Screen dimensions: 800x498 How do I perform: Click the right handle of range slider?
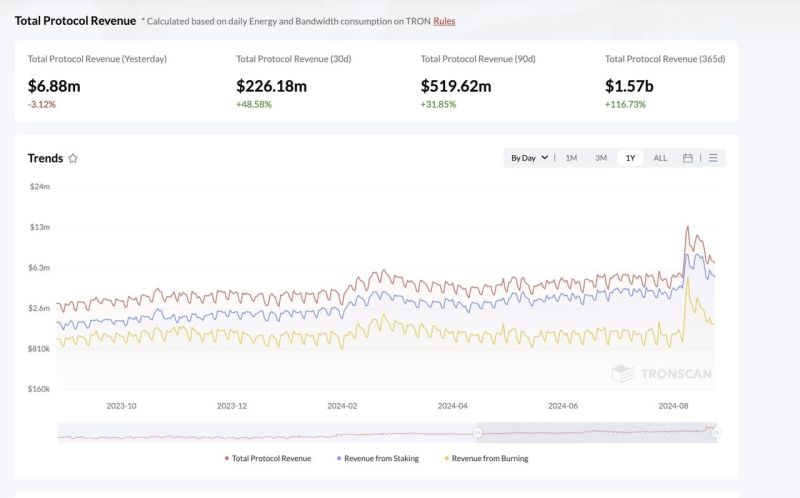coord(716,432)
